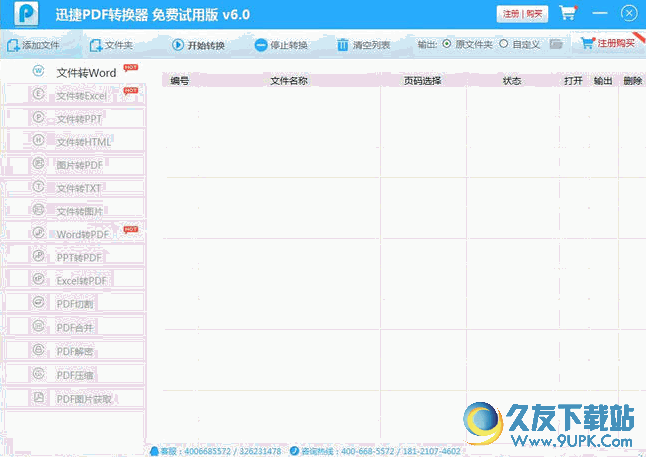The image size is (646, 457).
Task: Close the PDF converter window
Action: pos(629,13)
